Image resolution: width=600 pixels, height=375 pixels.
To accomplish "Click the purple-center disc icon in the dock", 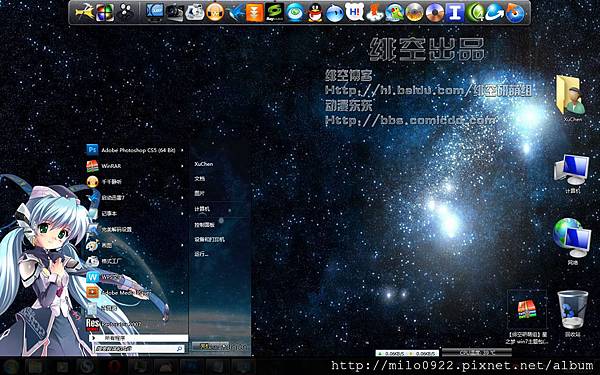I will click(435, 12).
